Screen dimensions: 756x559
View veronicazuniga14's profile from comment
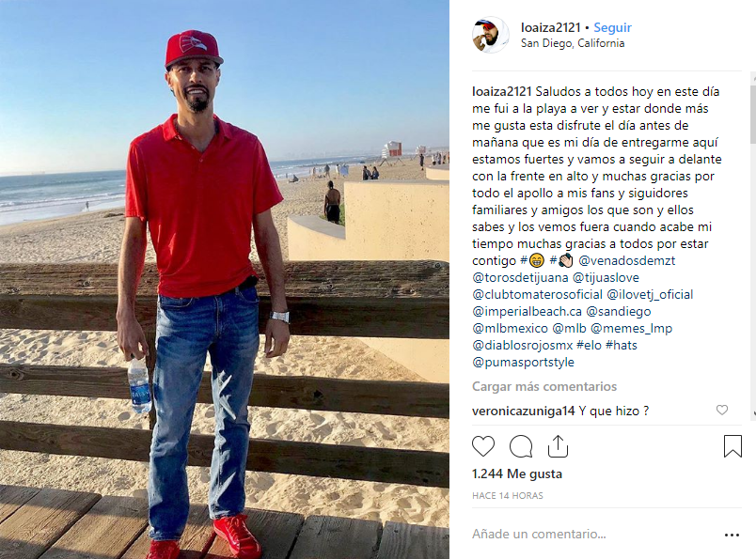point(523,411)
